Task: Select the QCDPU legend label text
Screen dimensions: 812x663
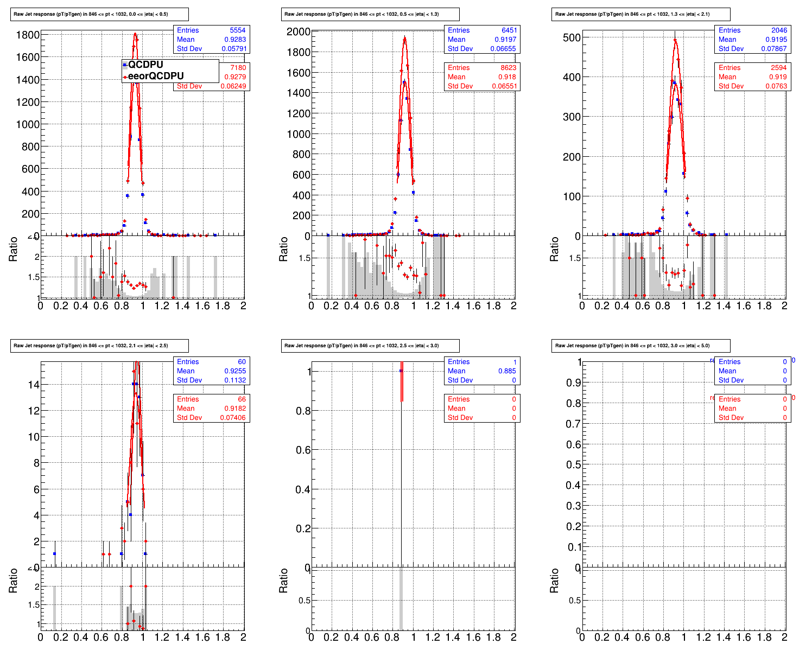Action: (x=145, y=65)
